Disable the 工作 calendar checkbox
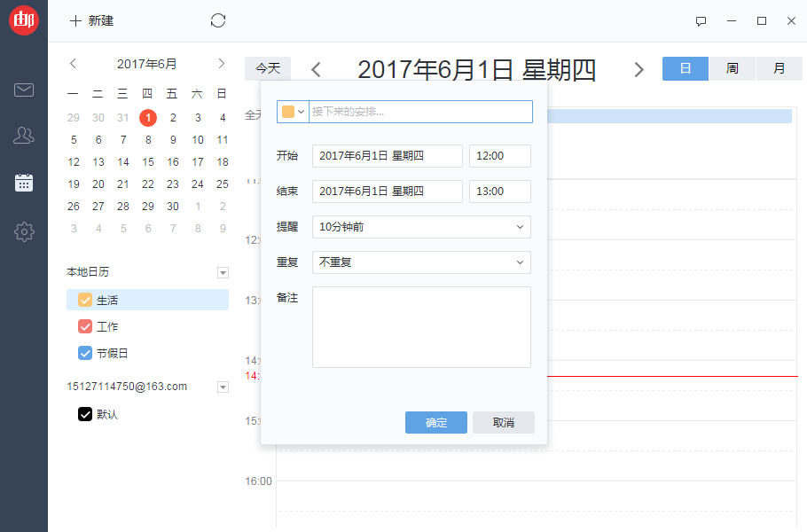Image resolution: width=807 pixels, height=532 pixels. [84, 326]
